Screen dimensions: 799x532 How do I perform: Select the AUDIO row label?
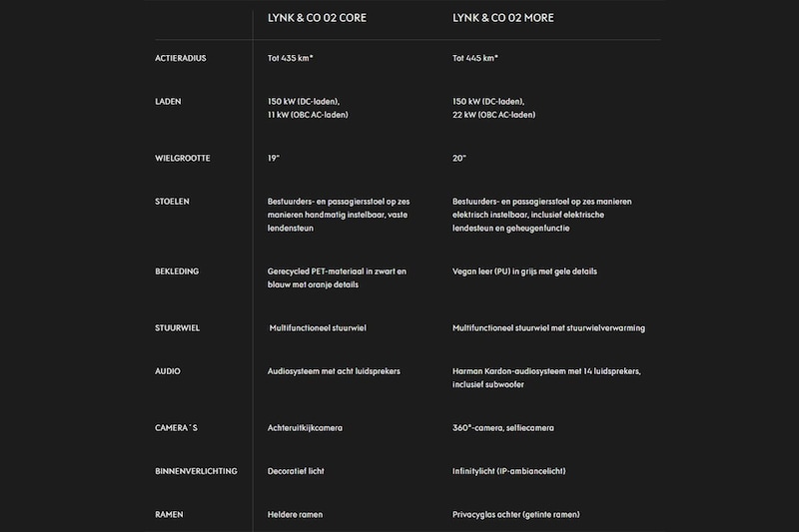[x=168, y=371]
